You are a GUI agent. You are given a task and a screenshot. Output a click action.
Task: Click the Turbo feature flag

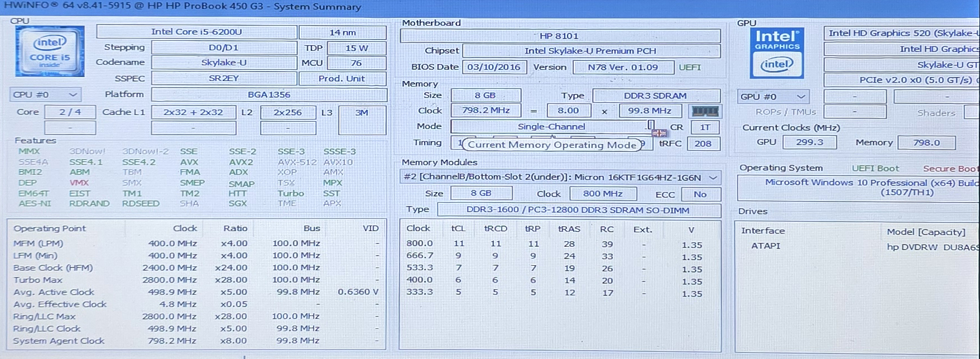click(291, 193)
